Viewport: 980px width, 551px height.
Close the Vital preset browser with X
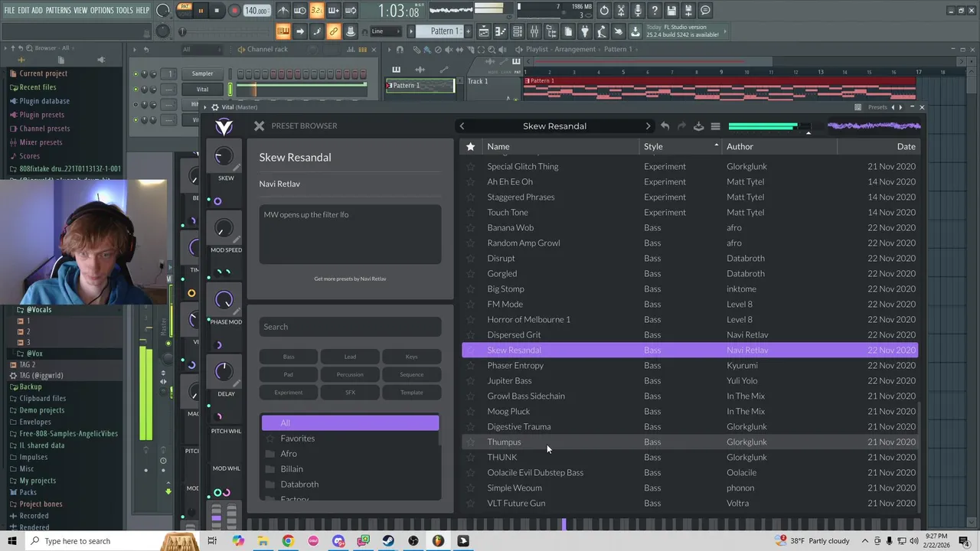click(259, 126)
